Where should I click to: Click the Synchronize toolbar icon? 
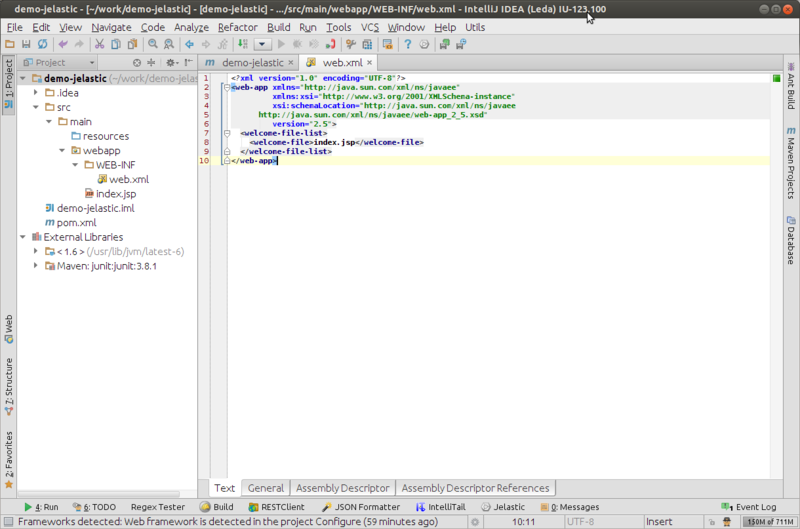(42, 45)
